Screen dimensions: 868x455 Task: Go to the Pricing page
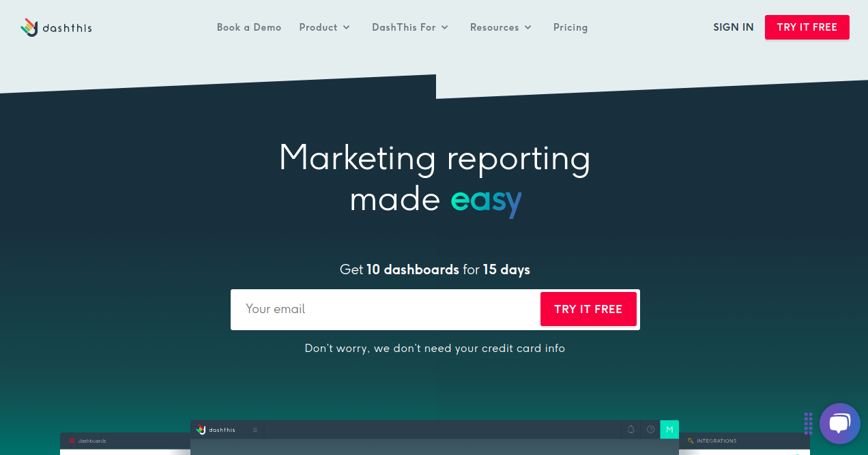click(x=570, y=27)
